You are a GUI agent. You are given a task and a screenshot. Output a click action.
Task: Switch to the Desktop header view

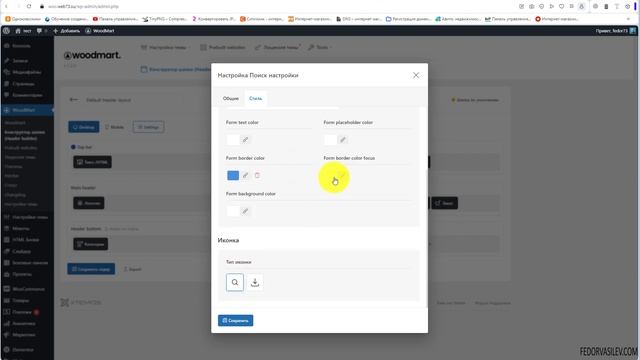tap(84, 127)
